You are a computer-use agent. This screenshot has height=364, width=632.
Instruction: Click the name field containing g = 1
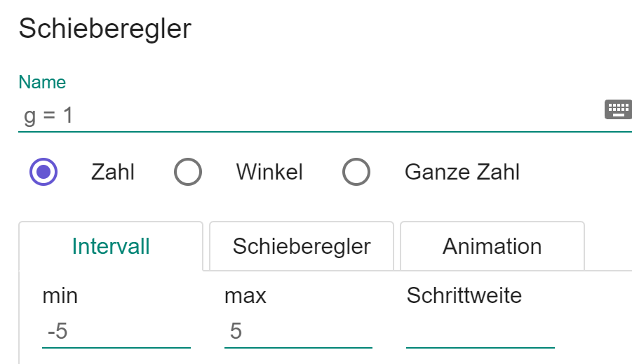pos(309,116)
